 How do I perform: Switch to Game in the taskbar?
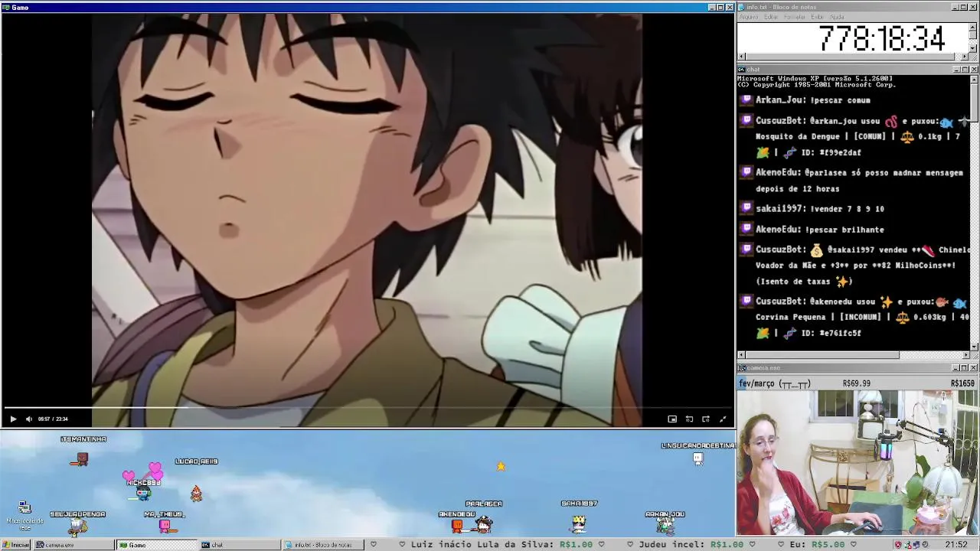pos(156,545)
